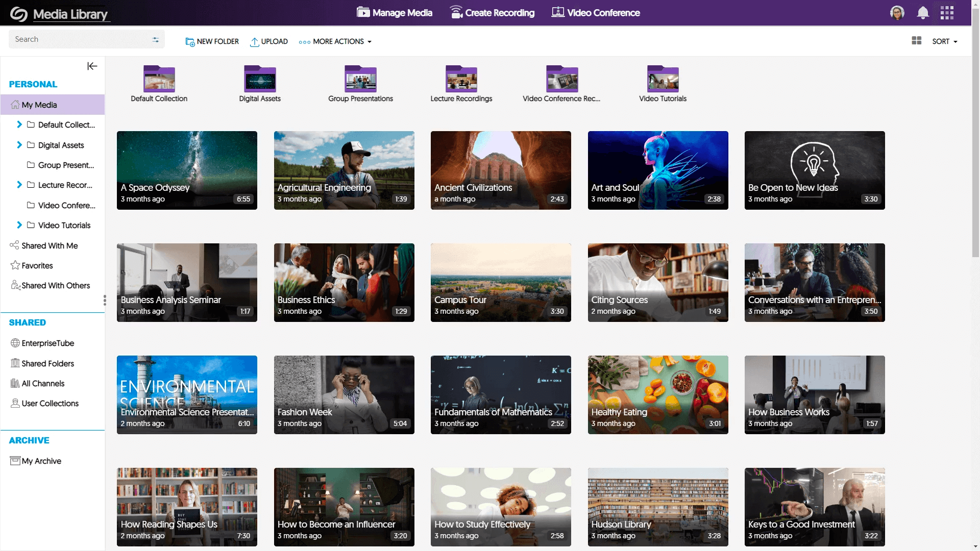Open Agricultural Engineering video

pyautogui.click(x=344, y=170)
